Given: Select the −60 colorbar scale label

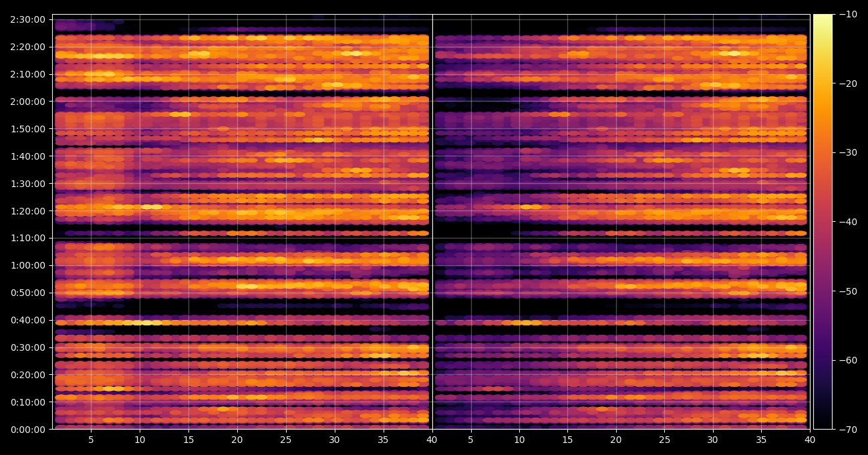Looking at the screenshot, I should 849,360.
